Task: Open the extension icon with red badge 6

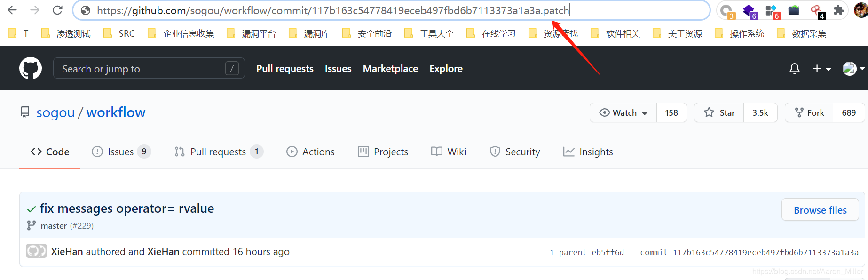Action: pos(772,11)
